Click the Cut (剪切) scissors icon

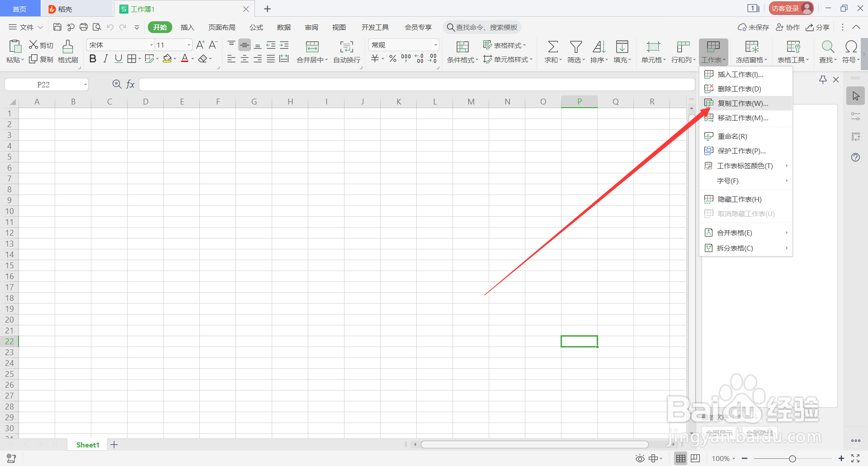click(33, 45)
